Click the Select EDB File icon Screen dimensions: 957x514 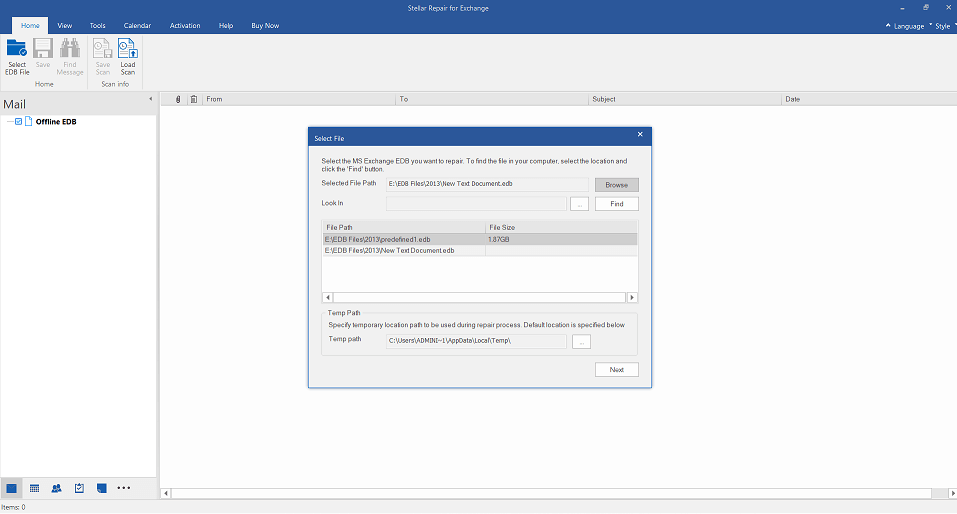point(16,57)
